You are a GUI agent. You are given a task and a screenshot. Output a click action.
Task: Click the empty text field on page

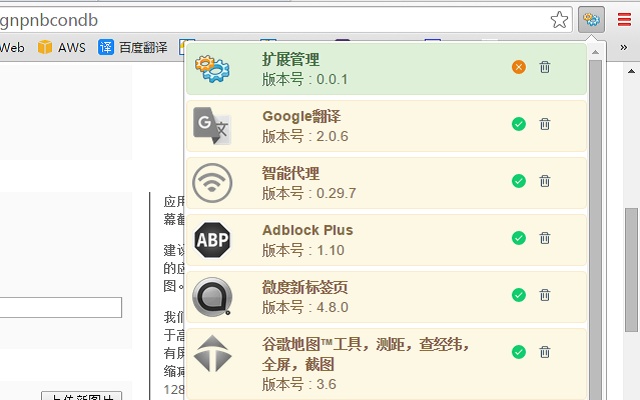(x=61, y=307)
